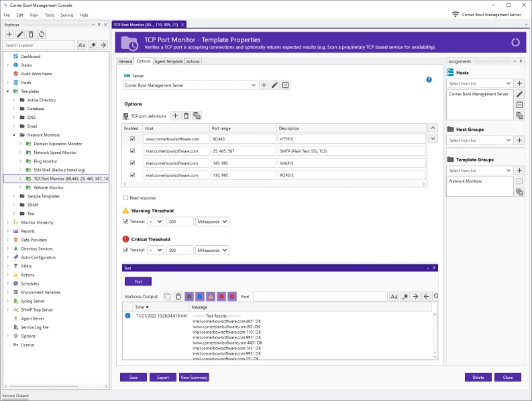This screenshot has width=532, height=401.
Task: Open Template Groups Select from list dropdown
Action: 480,170
